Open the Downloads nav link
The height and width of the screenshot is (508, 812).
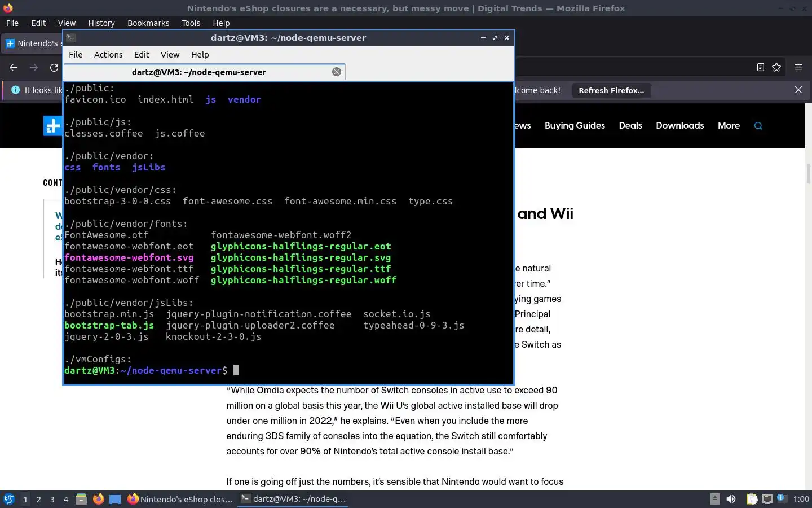coord(679,125)
